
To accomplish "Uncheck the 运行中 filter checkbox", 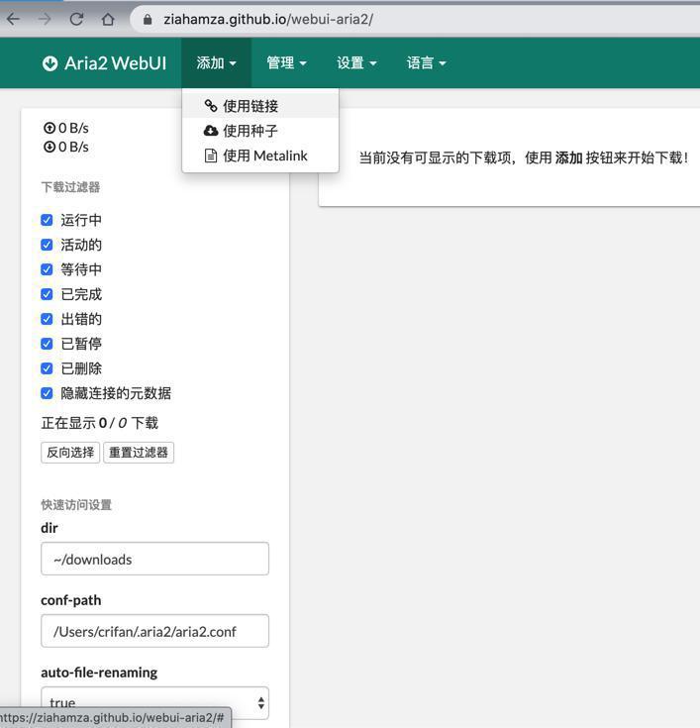I will point(47,220).
